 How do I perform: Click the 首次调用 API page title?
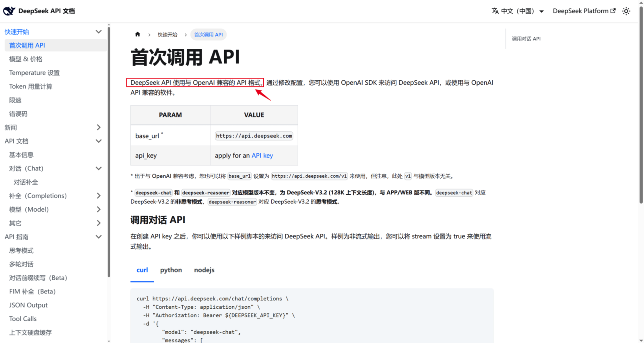185,57
